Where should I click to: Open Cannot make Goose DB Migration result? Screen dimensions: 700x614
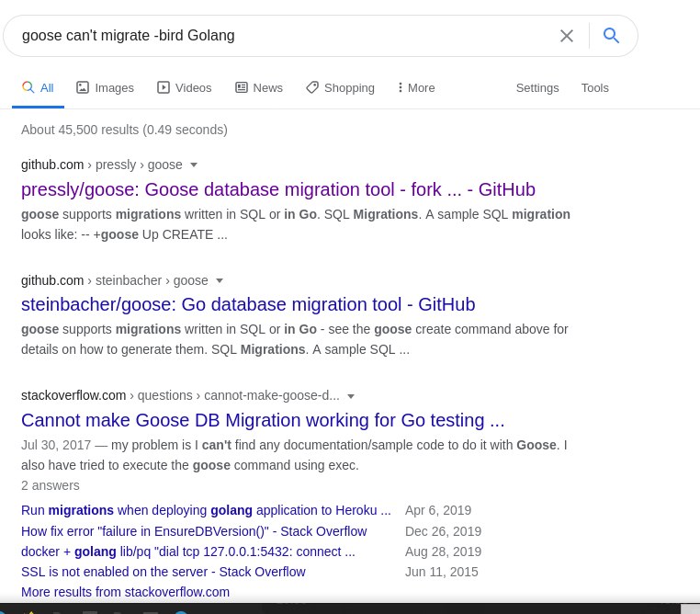tap(263, 420)
